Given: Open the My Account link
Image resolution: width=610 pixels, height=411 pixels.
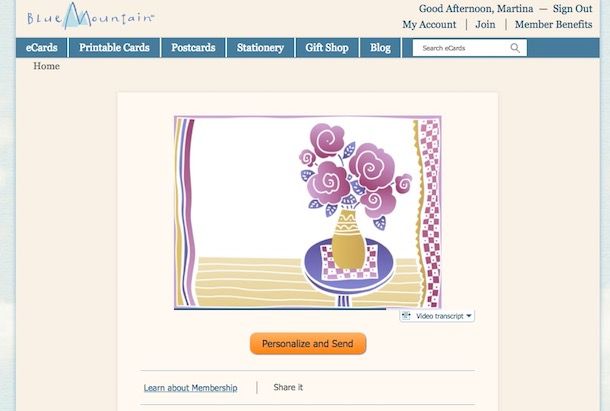Looking at the screenshot, I should click(429, 25).
